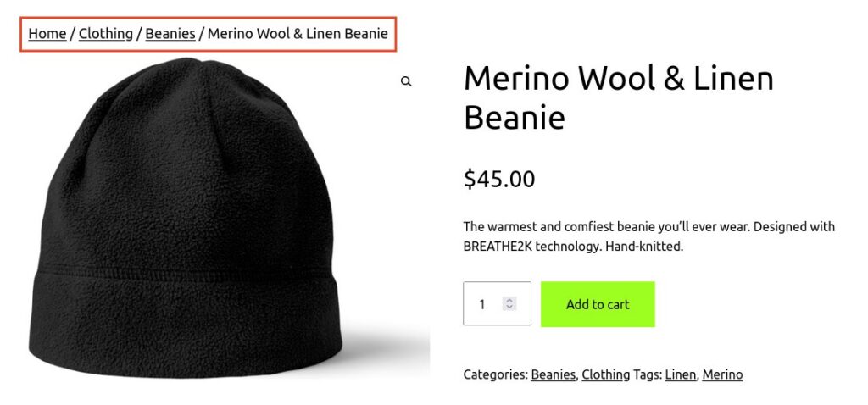Click the magnifier zoom icon on product image
Screen dimensions: 868x405
(406, 81)
